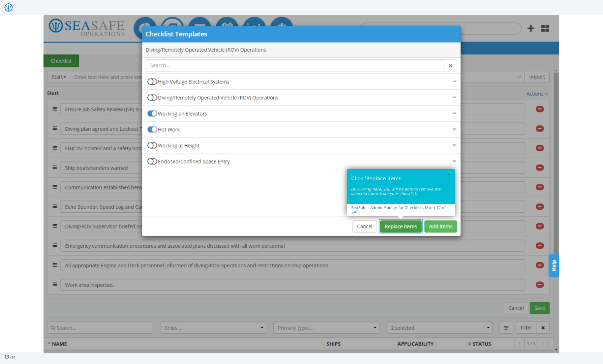Clear the template search with the X icon
The width and height of the screenshot is (603, 364).
tap(450, 65)
